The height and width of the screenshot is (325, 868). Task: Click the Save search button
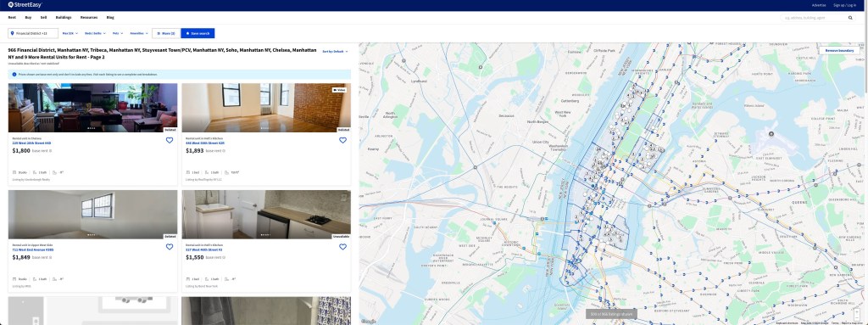click(x=198, y=33)
